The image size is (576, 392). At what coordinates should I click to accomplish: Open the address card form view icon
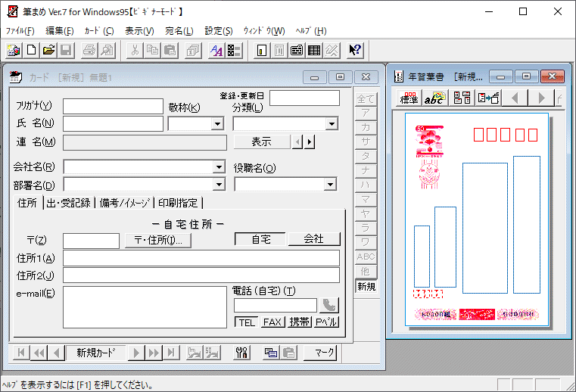297,51
